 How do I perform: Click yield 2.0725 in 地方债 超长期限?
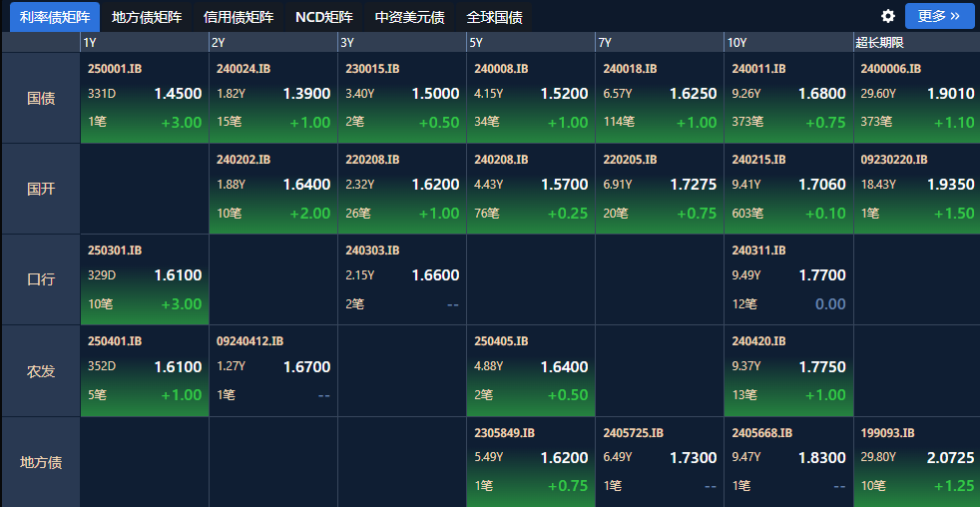point(951,458)
